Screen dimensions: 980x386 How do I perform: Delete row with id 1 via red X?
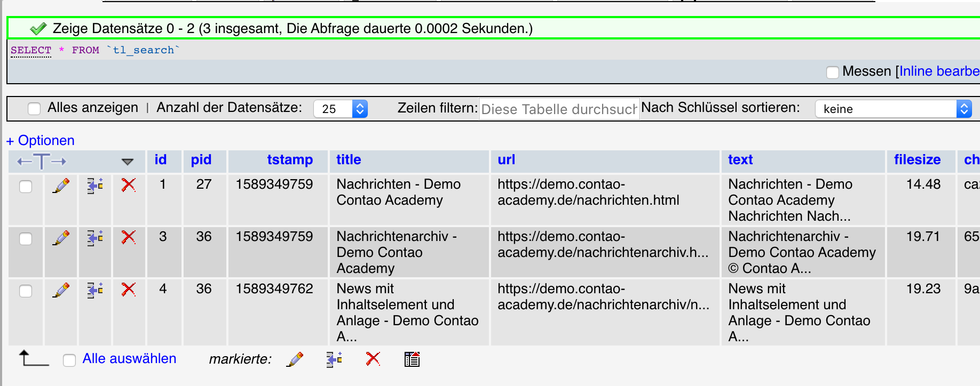[129, 185]
